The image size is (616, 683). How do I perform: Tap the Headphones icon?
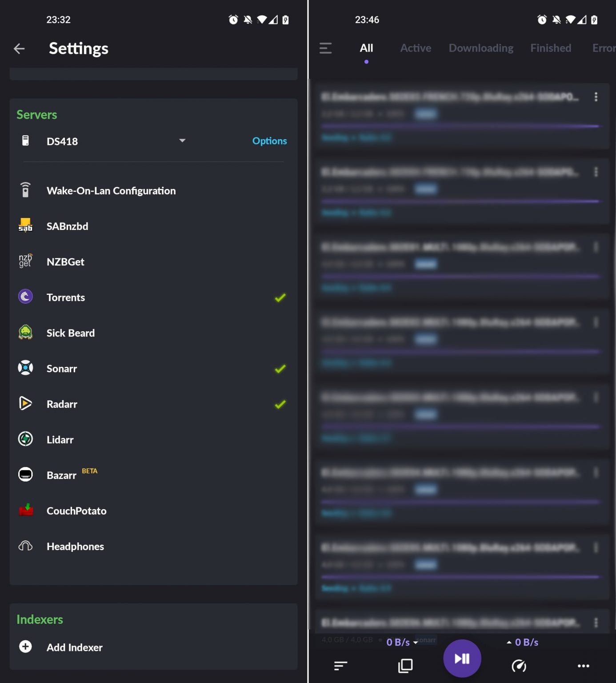[25, 546]
